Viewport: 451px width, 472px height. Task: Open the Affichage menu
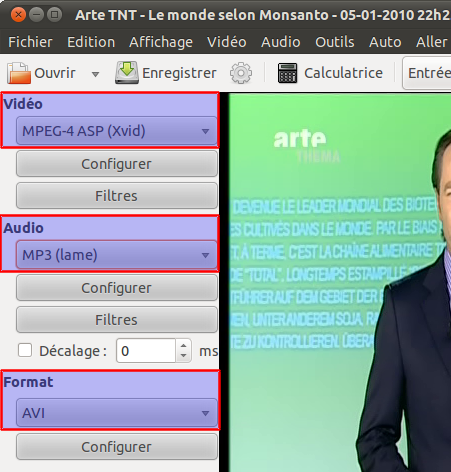tap(161, 42)
